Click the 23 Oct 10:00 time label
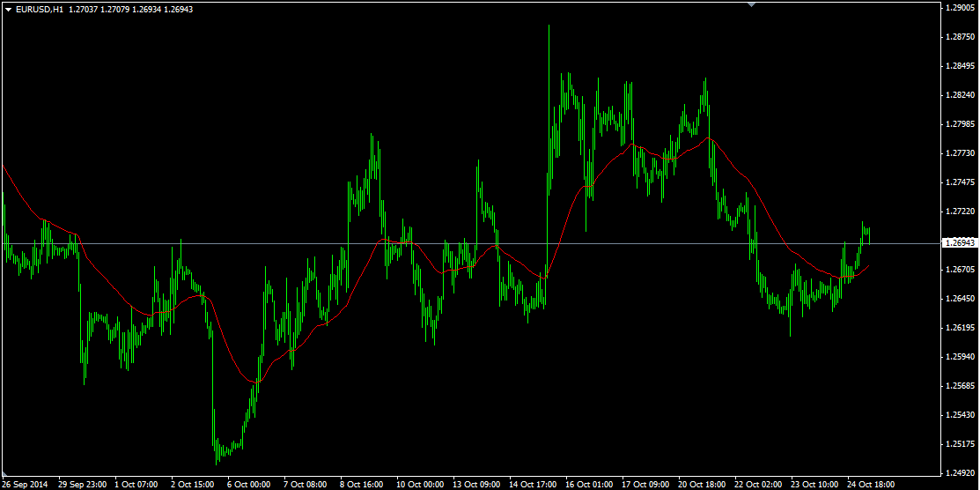The height and width of the screenshot is (490, 980). 814,485
